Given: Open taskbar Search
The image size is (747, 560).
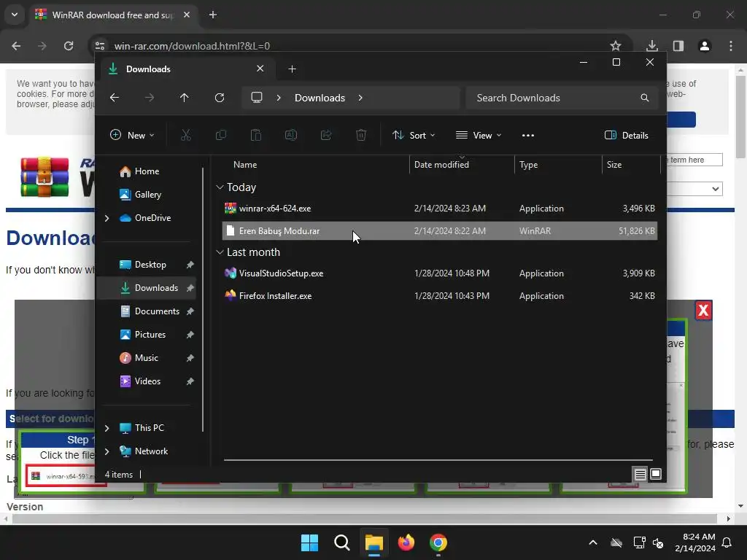Looking at the screenshot, I should click(x=342, y=542).
